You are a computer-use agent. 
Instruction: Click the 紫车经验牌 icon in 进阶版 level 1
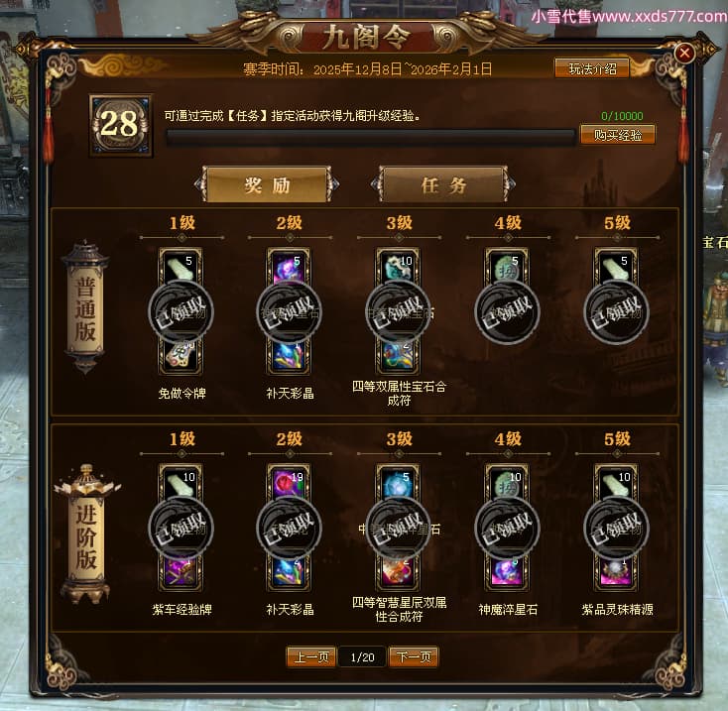pos(181,573)
